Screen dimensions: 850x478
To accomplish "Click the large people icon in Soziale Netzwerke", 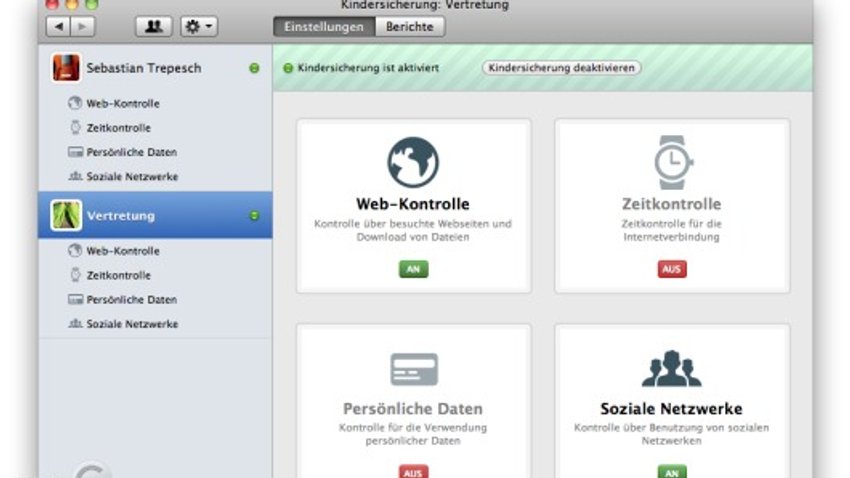I will (x=672, y=369).
